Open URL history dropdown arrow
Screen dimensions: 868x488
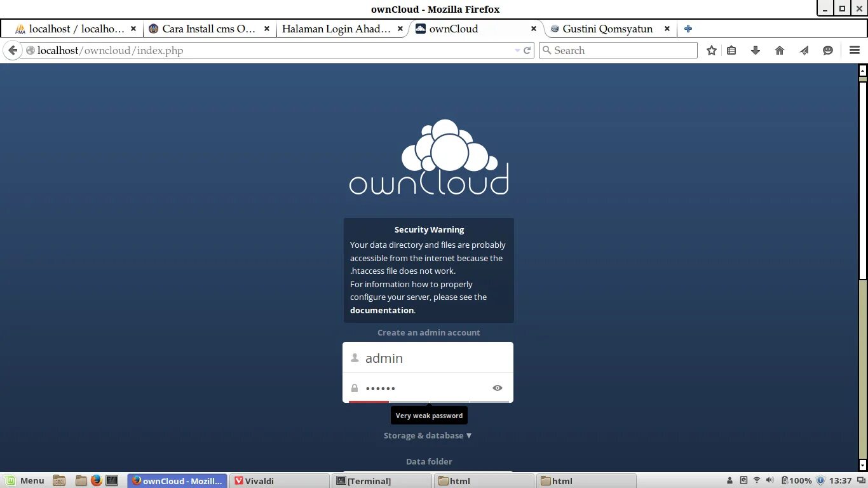[517, 50]
